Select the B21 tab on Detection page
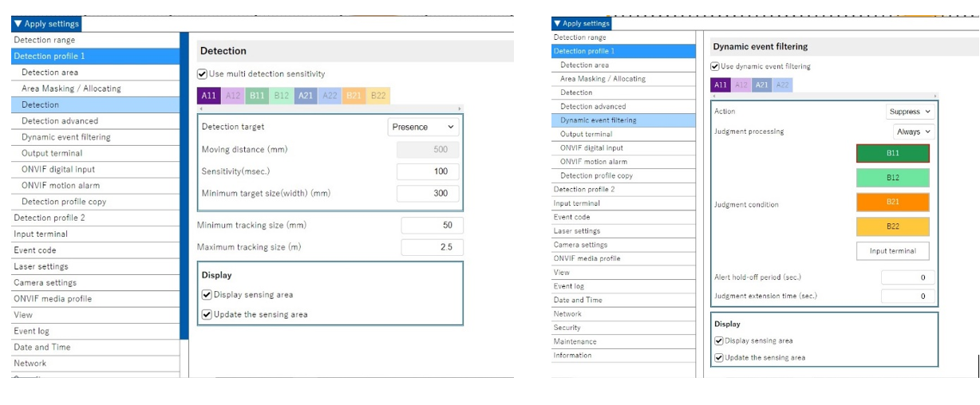Screen dimensions: 980x405 click(354, 96)
